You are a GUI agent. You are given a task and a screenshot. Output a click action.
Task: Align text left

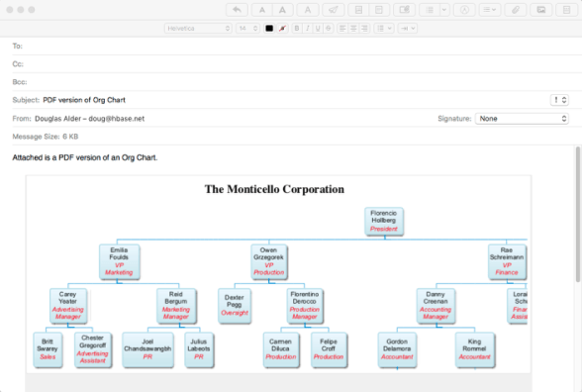tap(342, 28)
